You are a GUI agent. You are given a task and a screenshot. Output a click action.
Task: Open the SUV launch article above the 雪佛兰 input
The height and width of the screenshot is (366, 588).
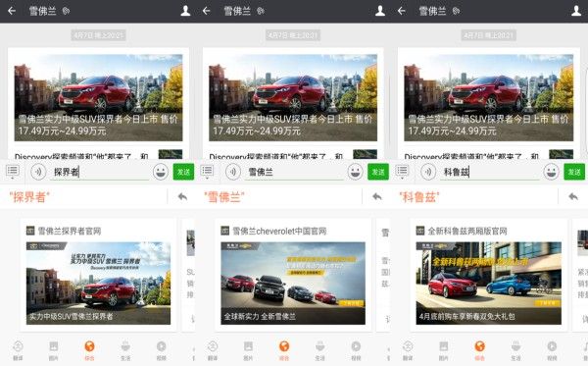[x=293, y=97]
